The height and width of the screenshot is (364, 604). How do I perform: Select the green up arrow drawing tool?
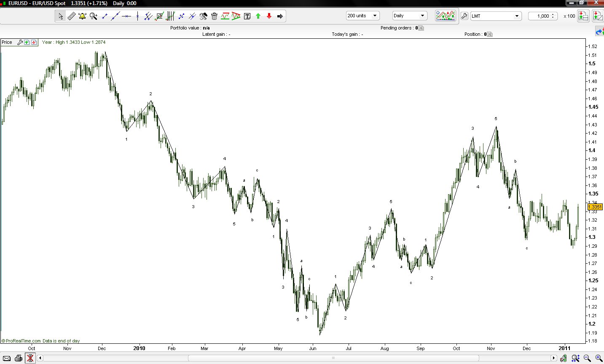[258, 16]
